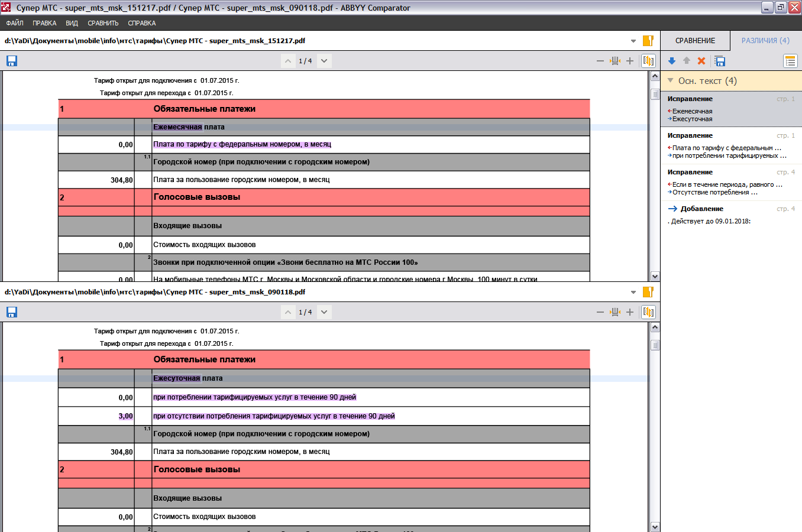
Task: Zoom out the bottom document view
Action: point(600,312)
